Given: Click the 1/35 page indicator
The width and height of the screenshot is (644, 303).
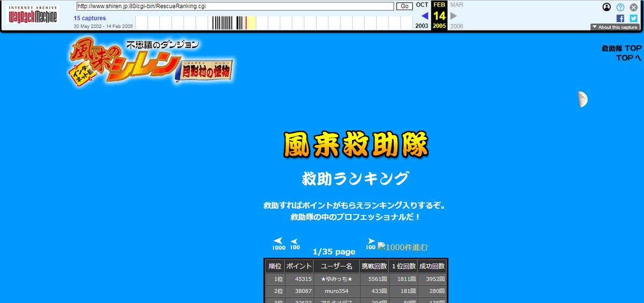Looking at the screenshot, I should [x=334, y=252].
